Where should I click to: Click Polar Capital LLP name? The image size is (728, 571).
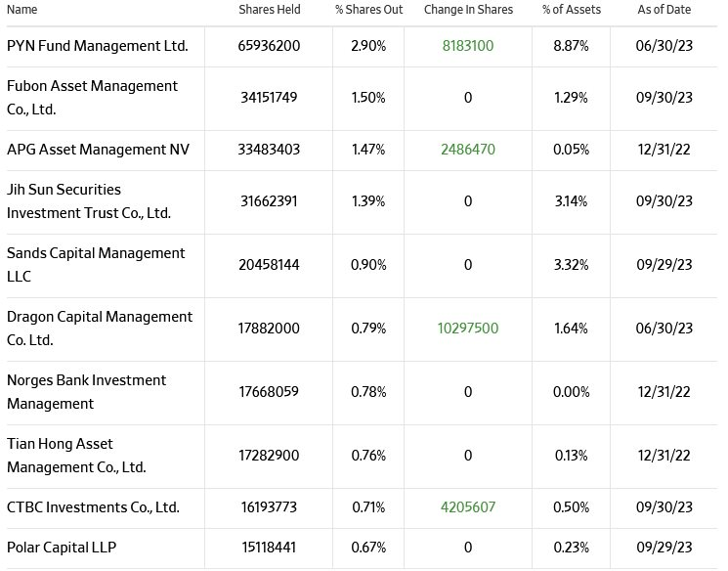[62, 548]
